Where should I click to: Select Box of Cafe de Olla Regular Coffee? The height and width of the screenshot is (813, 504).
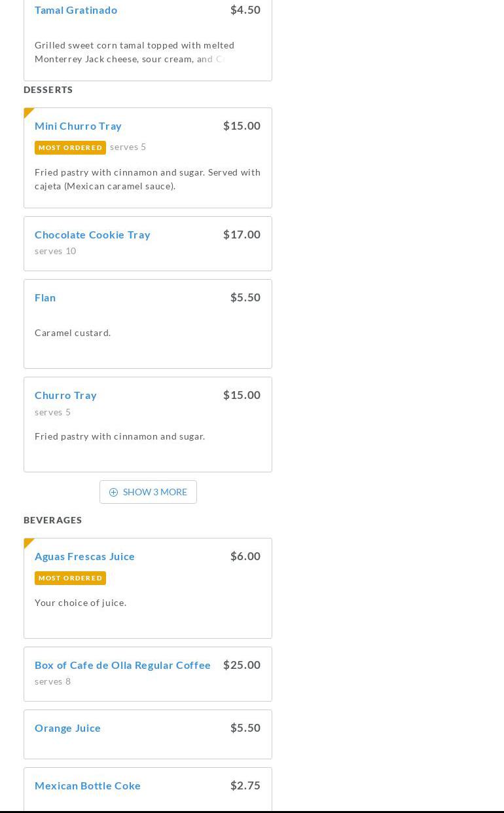pos(122,665)
